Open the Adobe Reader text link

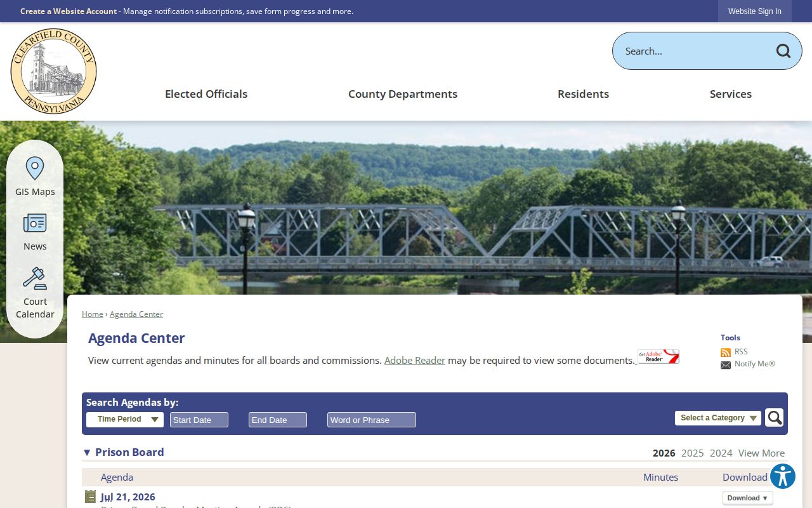(x=415, y=360)
